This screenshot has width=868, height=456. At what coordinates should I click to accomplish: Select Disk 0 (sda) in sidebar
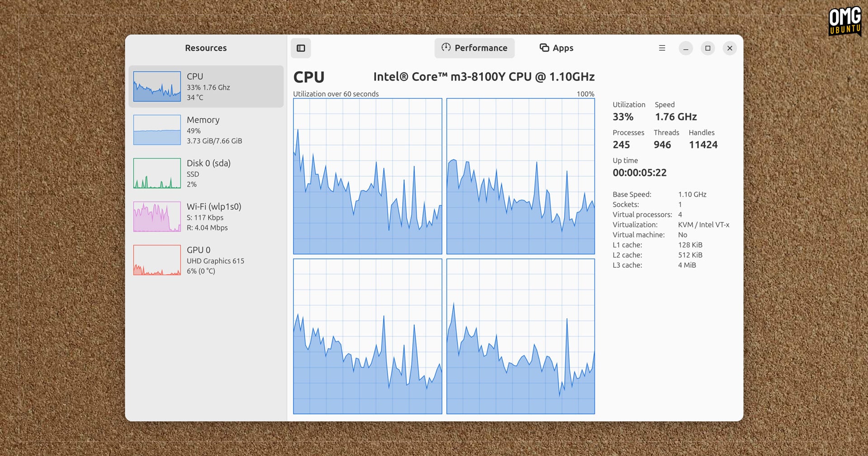(206, 173)
